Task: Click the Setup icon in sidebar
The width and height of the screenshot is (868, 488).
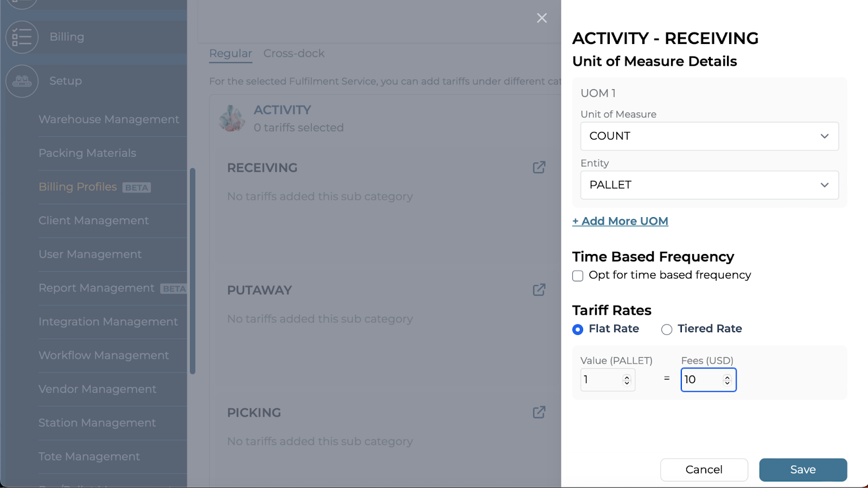Action: pos(22,81)
